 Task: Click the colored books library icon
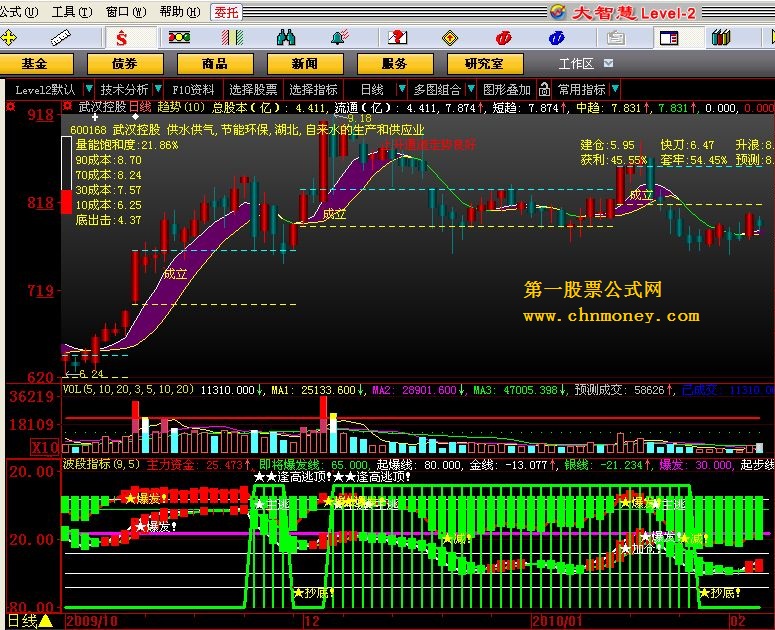coord(721,38)
